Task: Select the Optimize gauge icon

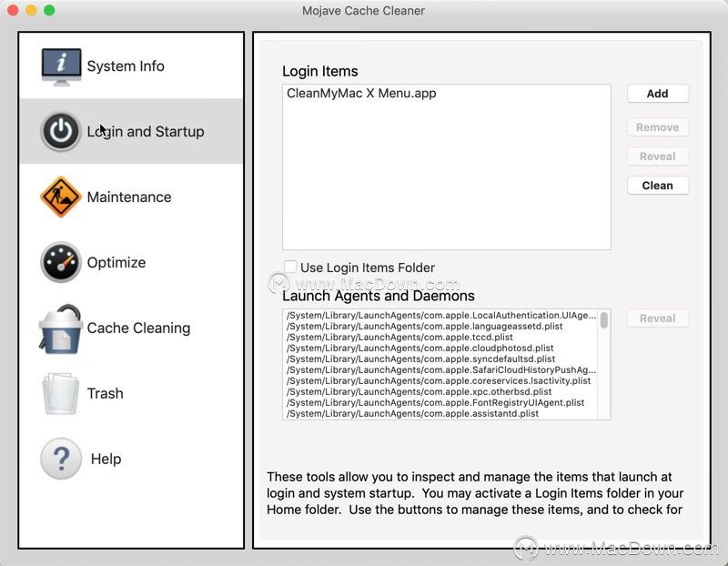Action: [x=60, y=262]
